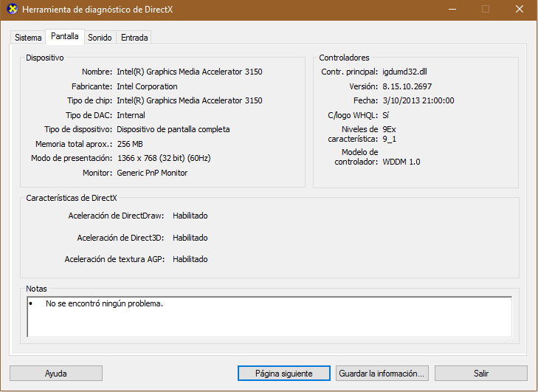
Task: Click the Contr. principal label
Action: tap(349, 72)
